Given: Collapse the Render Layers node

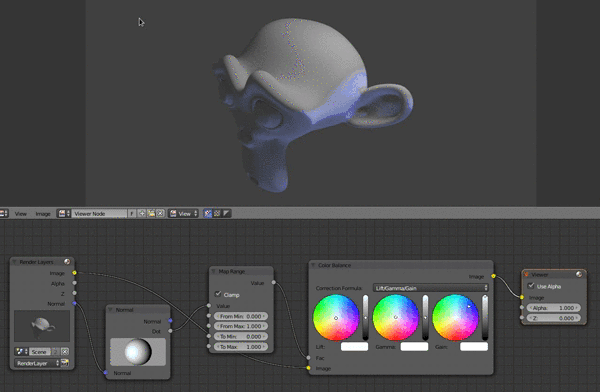Looking at the screenshot, I should [x=15, y=262].
